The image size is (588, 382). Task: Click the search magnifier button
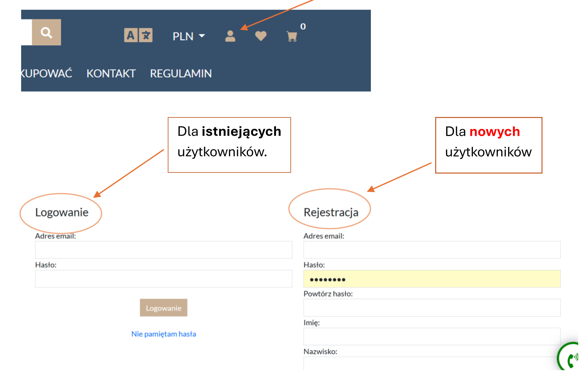click(46, 32)
